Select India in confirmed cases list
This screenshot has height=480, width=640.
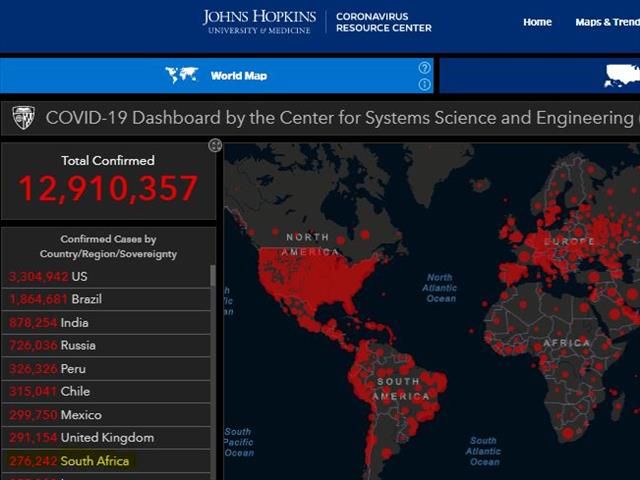point(106,322)
